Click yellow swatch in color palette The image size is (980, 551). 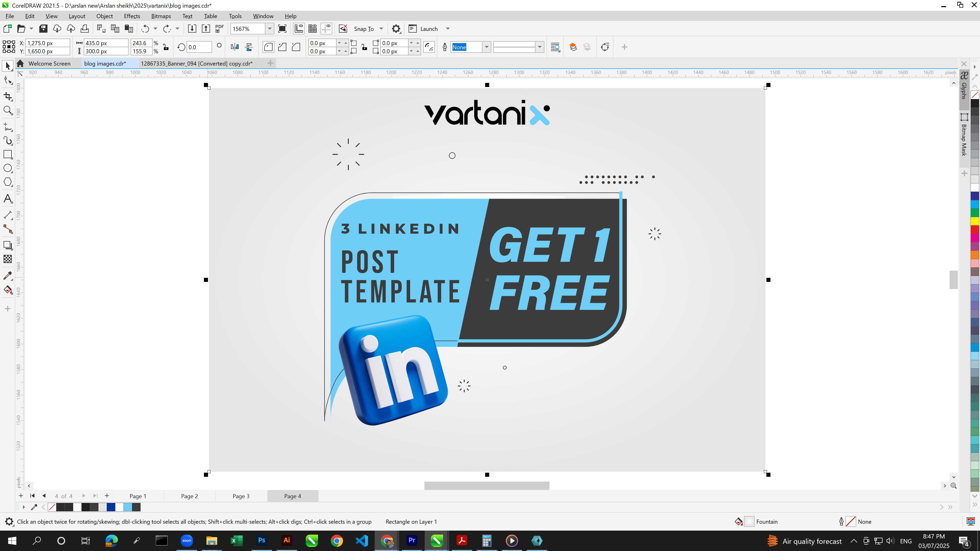(x=975, y=221)
